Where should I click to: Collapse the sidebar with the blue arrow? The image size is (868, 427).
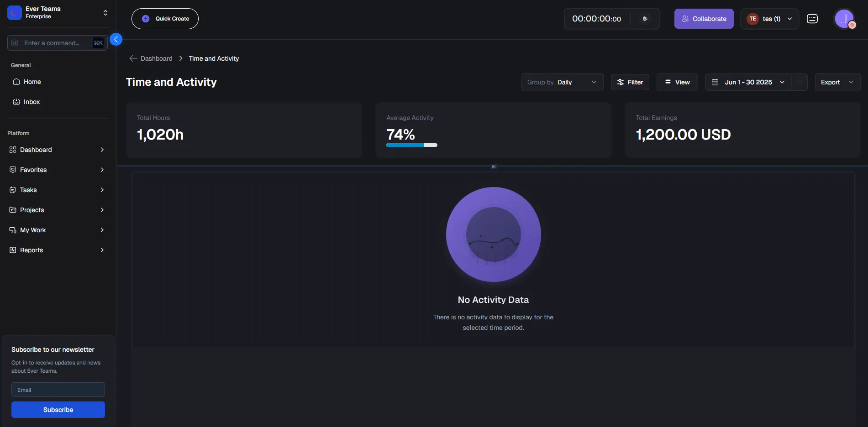[116, 39]
